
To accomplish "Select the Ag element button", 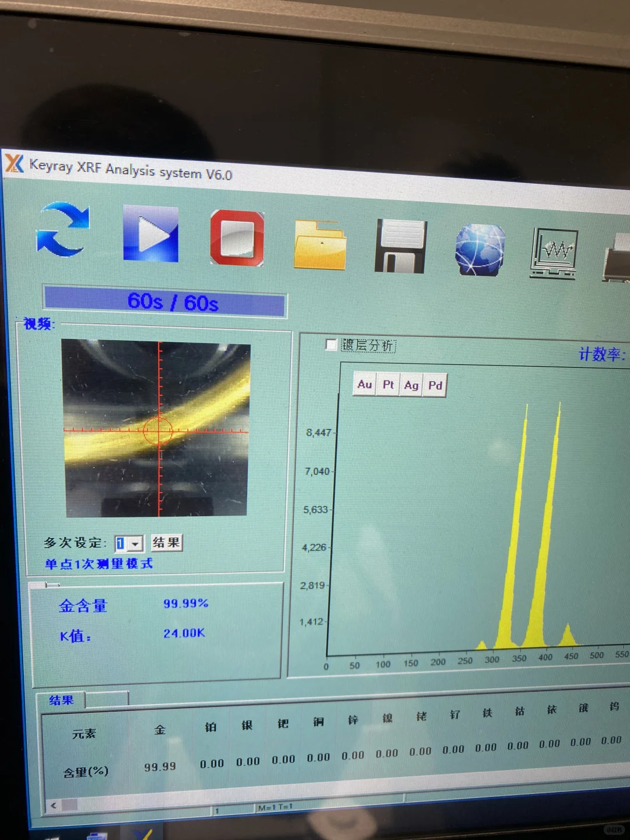I will [411, 385].
